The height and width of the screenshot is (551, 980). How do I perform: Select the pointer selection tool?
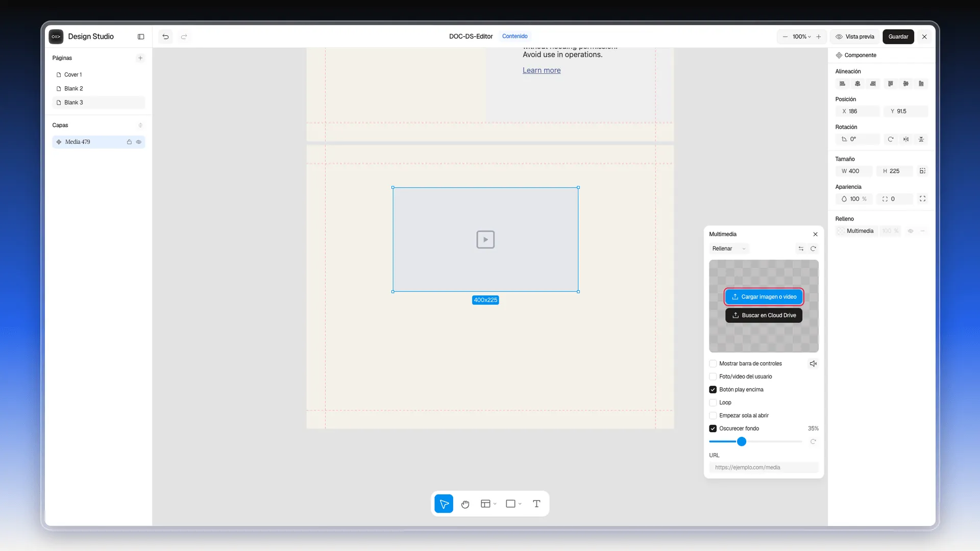pos(444,504)
